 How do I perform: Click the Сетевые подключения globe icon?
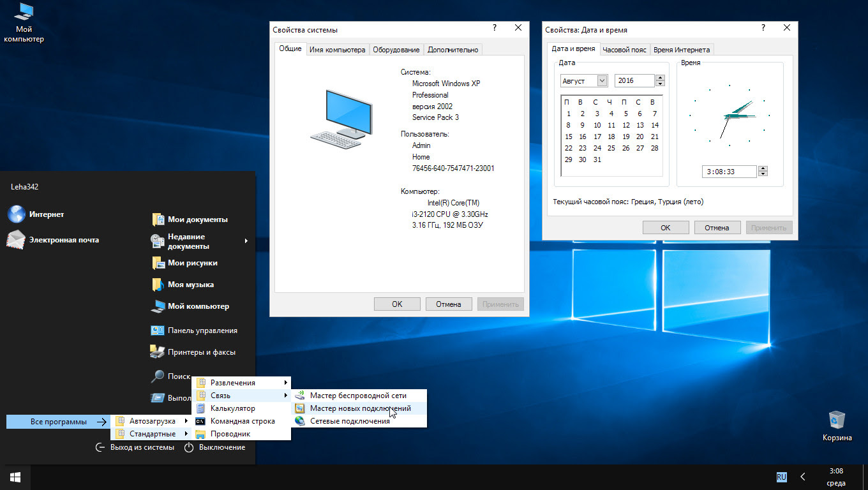(x=300, y=421)
